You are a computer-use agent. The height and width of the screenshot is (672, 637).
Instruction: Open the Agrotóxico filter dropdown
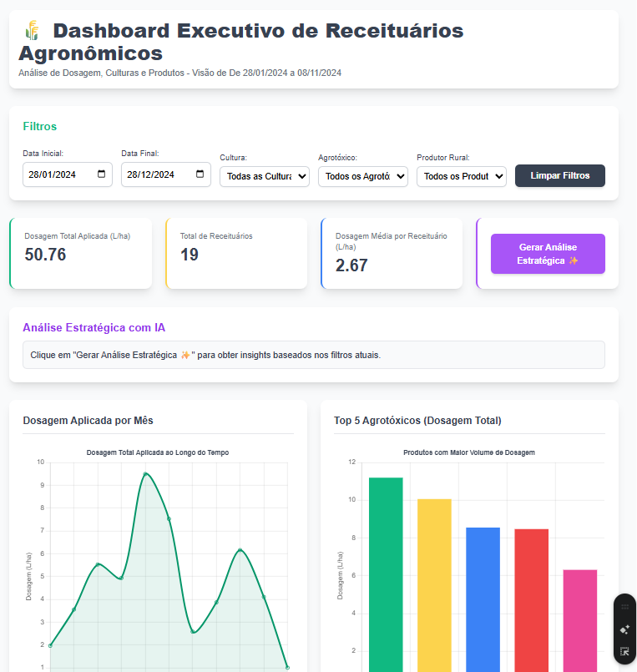[362, 176]
